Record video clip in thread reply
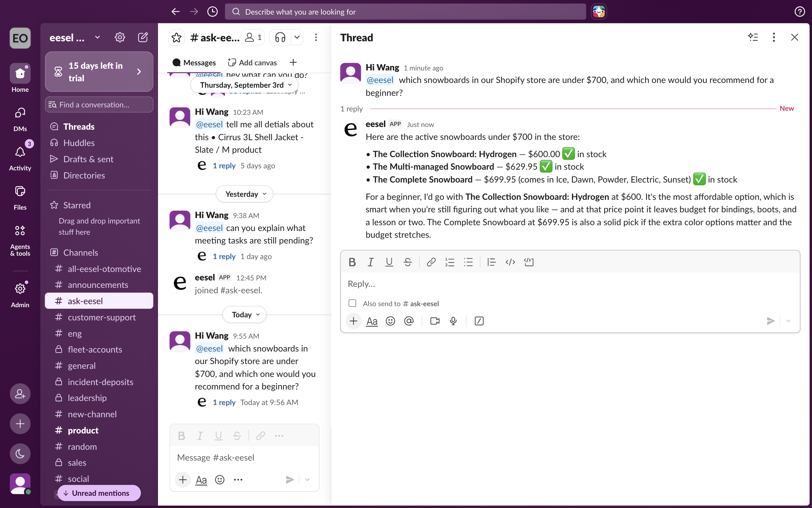The height and width of the screenshot is (508, 812). [x=435, y=321]
